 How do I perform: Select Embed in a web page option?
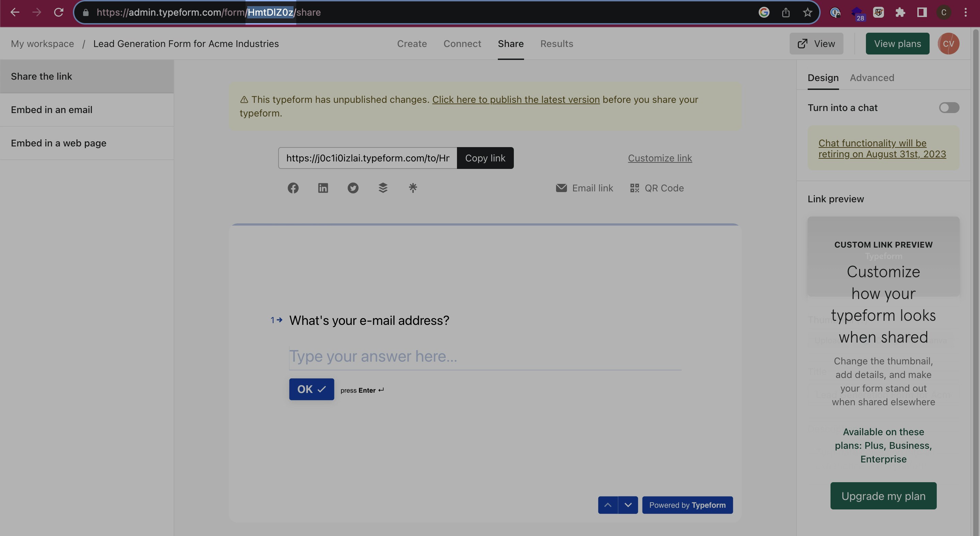(x=87, y=143)
